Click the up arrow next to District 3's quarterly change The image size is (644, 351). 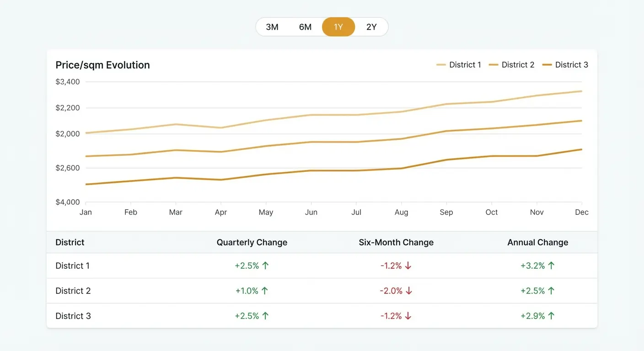(x=266, y=315)
